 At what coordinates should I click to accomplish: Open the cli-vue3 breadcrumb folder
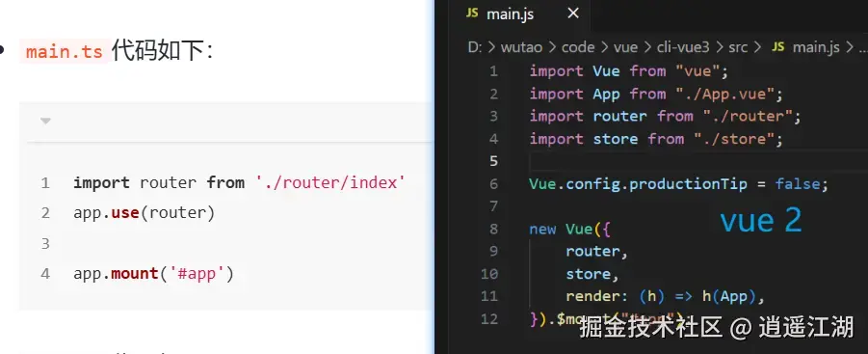point(683,47)
